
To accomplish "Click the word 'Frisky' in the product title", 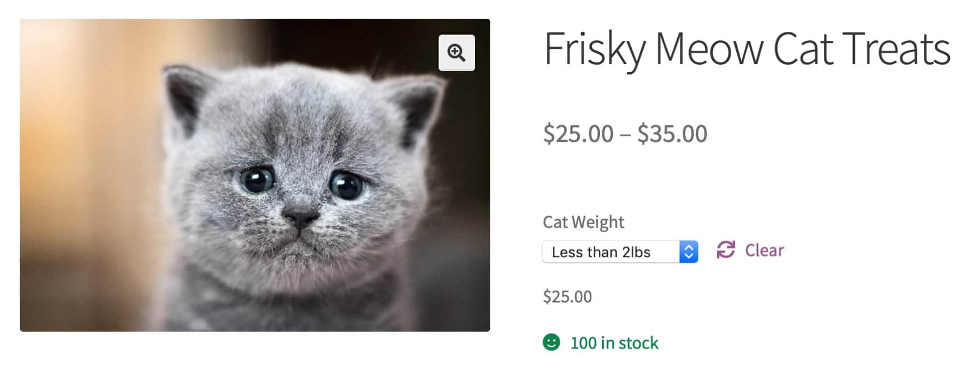I will coord(595,50).
